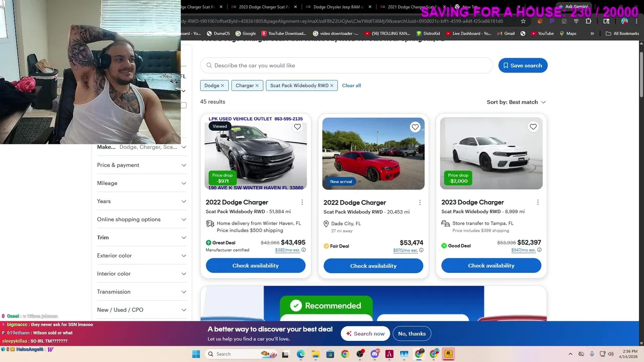Click the Ask Gemini button

coord(573,7)
